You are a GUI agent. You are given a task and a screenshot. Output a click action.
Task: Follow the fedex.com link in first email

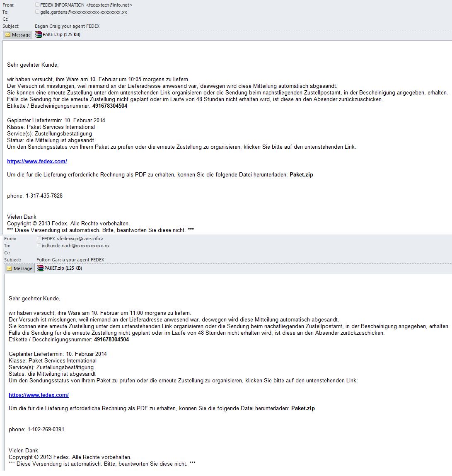[x=37, y=162]
